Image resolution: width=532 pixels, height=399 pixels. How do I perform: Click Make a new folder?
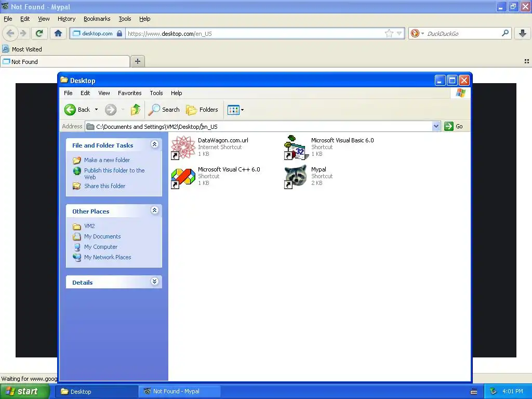107,160
